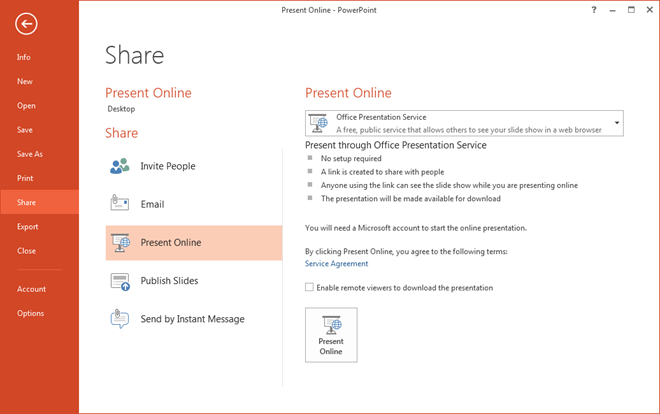Expand the Office Presentation Service dropdown arrow
Viewport: 660px width, 414px height.
tap(617, 123)
